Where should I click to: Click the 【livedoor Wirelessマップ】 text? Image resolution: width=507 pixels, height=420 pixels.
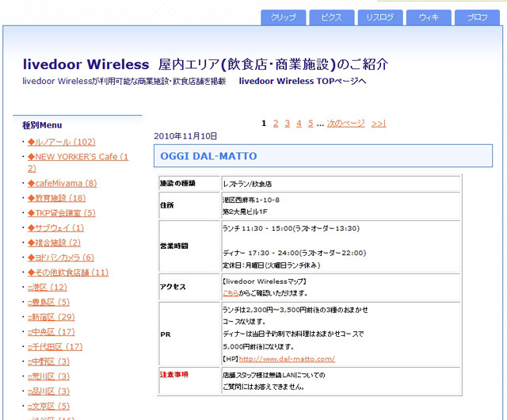(x=264, y=281)
